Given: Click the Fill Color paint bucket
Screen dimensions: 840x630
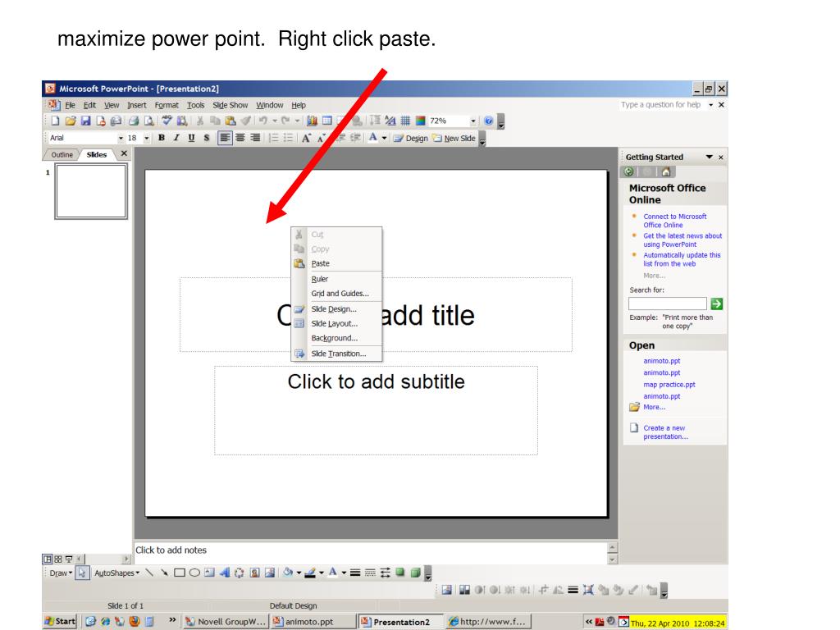Looking at the screenshot, I should (288, 573).
